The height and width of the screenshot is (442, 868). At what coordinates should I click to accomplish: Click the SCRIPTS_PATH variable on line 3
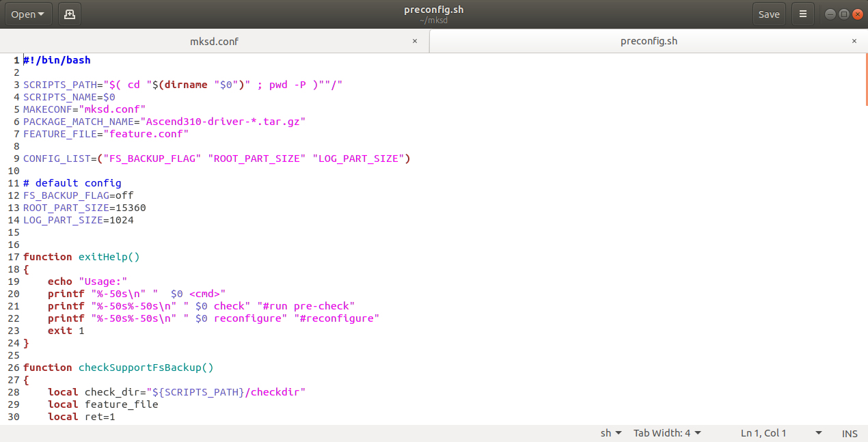coord(60,85)
